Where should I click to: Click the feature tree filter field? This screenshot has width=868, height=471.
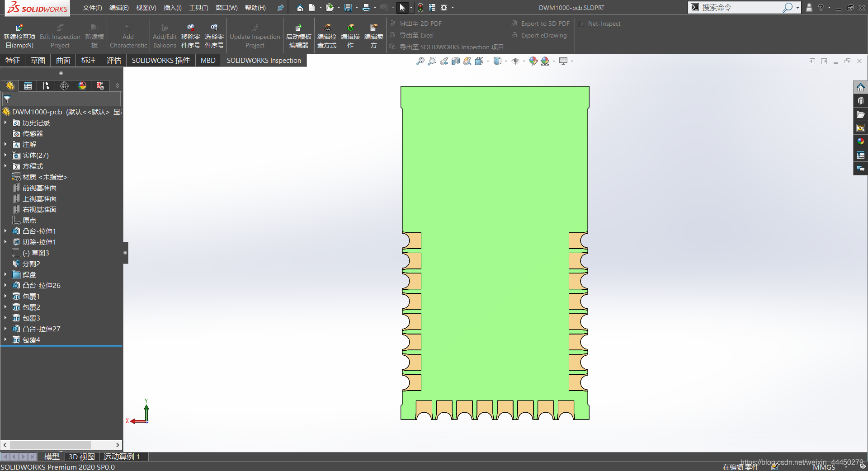(61, 99)
